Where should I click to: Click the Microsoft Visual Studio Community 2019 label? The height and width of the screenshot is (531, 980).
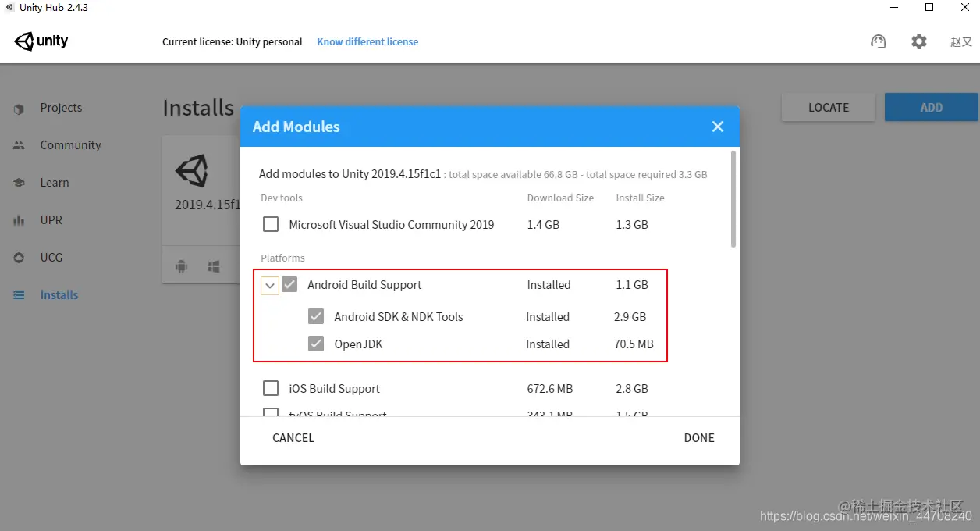click(x=392, y=225)
